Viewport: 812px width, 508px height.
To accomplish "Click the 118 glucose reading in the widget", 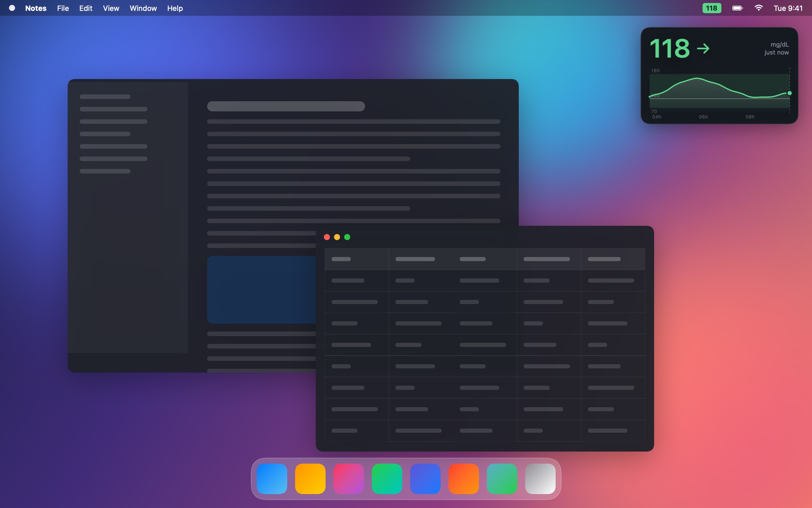I will [x=670, y=49].
